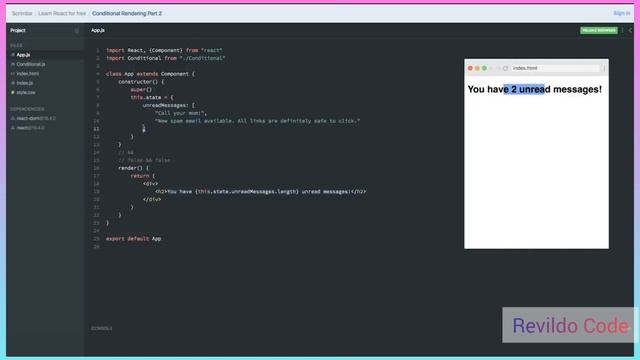Click the 'constructor() {' code line
Screen dimensions: 640x360
point(141,82)
